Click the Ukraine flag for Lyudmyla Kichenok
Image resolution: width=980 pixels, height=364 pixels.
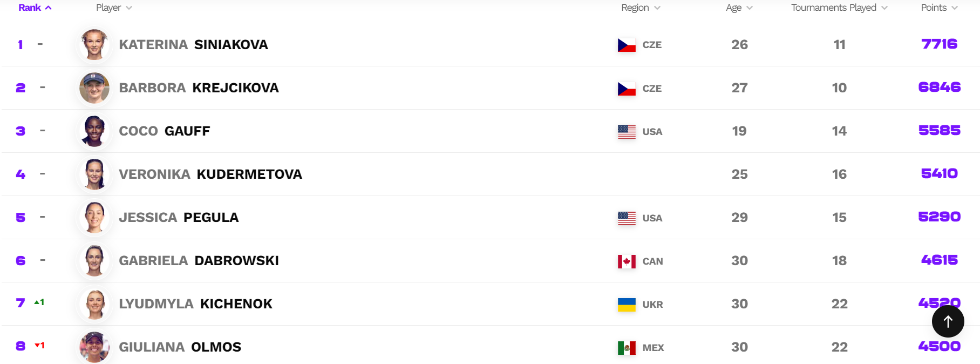click(x=627, y=305)
